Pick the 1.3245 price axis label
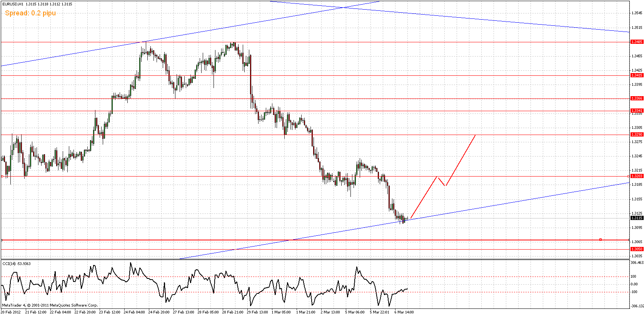Image resolution: width=644 pixels, height=315 pixels. click(x=637, y=156)
